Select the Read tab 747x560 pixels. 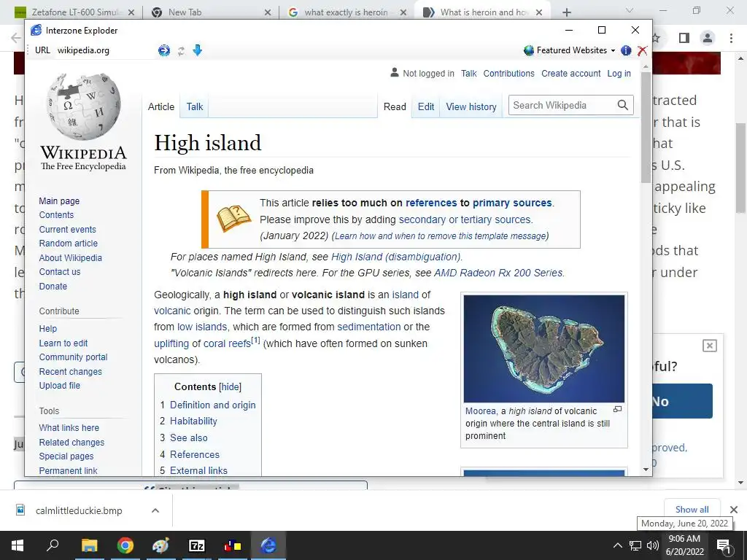click(395, 106)
